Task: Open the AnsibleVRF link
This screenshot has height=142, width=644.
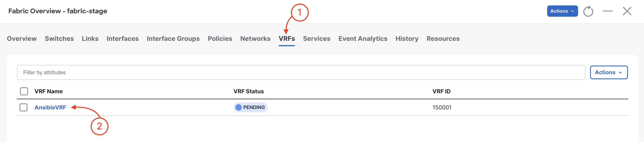Action: 50,107
